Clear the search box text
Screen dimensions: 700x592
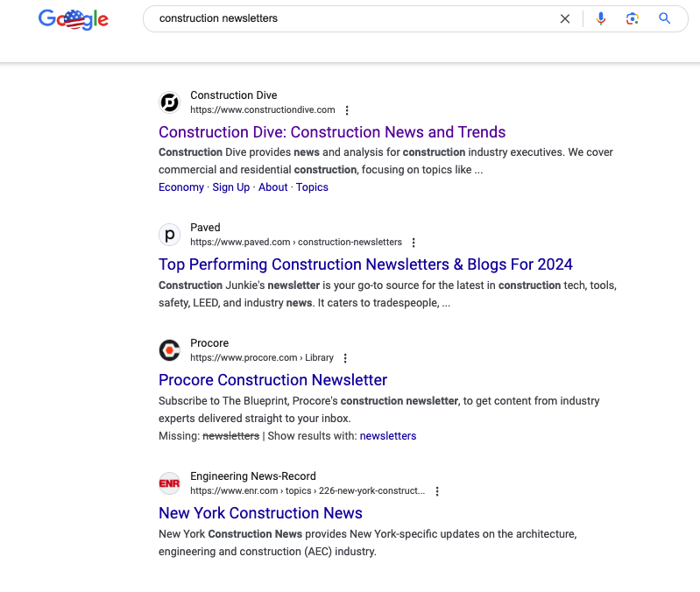(565, 18)
